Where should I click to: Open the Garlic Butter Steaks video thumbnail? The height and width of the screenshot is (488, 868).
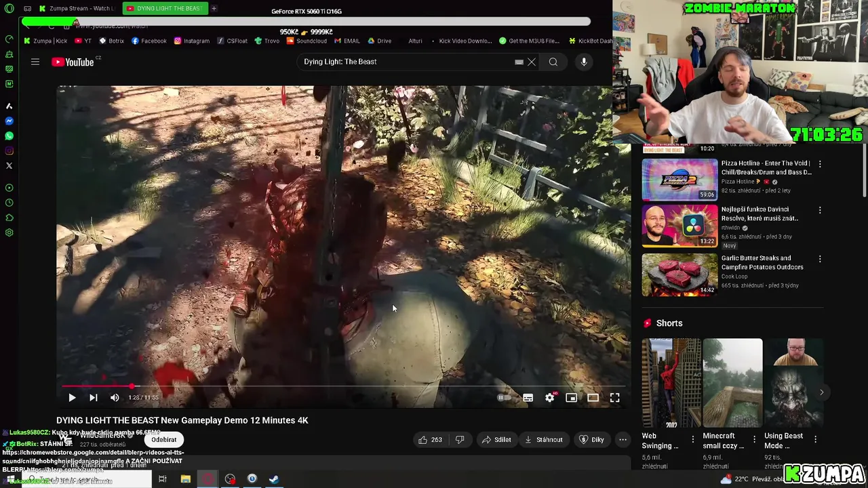(x=679, y=274)
